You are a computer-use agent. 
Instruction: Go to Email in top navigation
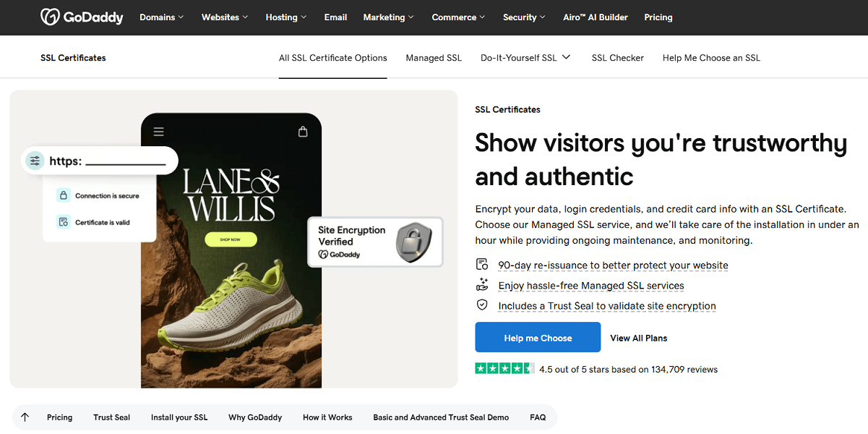point(335,17)
